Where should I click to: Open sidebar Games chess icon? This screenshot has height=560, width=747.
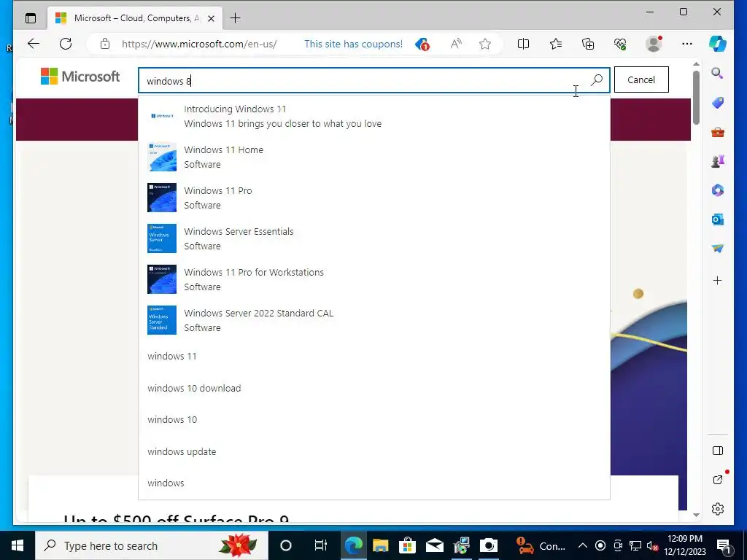pyautogui.click(x=718, y=161)
